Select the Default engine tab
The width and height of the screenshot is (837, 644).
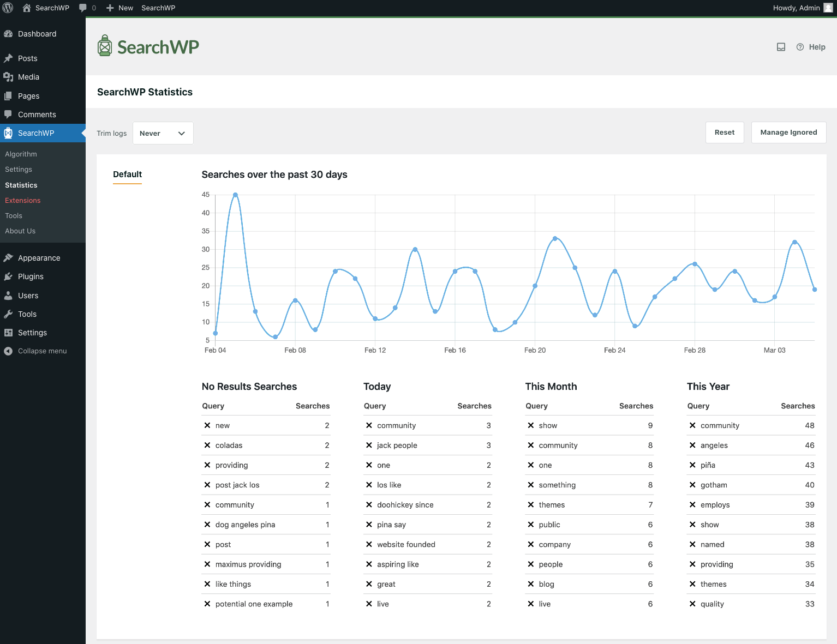coord(127,174)
